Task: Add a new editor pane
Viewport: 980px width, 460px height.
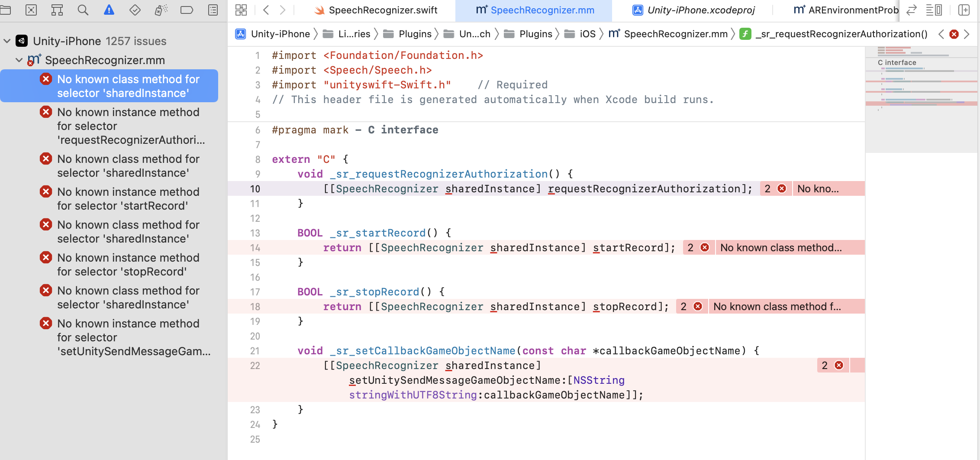Action: tap(964, 10)
